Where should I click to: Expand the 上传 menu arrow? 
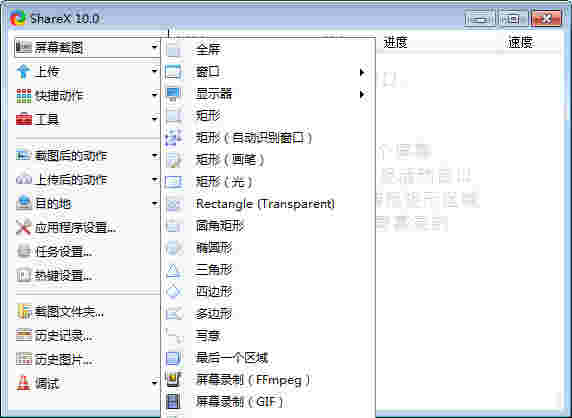[155, 71]
